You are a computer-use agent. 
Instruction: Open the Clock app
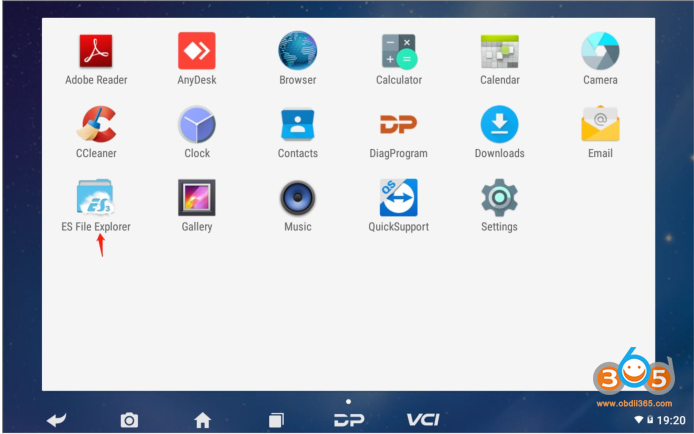(197, 124)
